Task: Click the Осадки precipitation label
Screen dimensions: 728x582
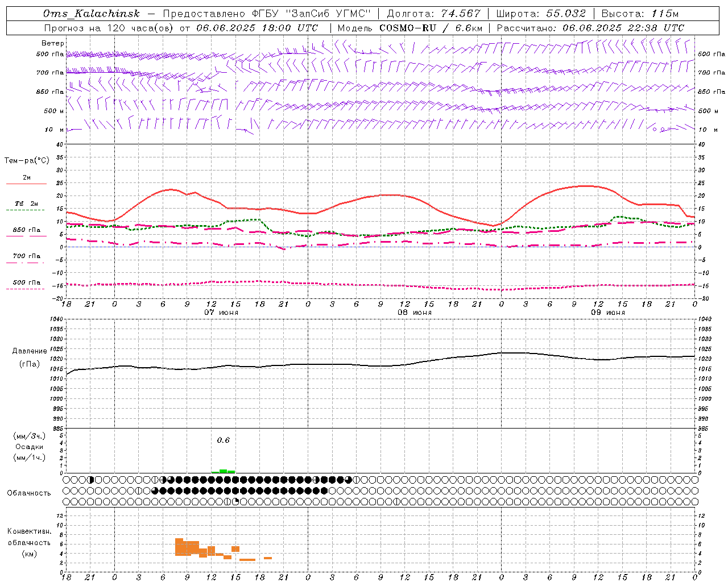Action: pyautogui.click(x=30, y=447)
